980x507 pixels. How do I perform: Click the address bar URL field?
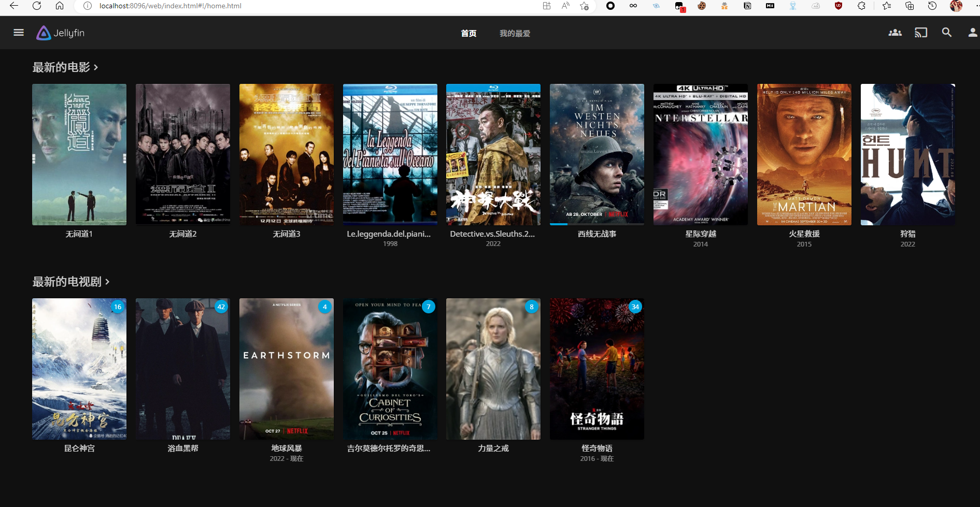pyautogui.click(x=311, y=6)
